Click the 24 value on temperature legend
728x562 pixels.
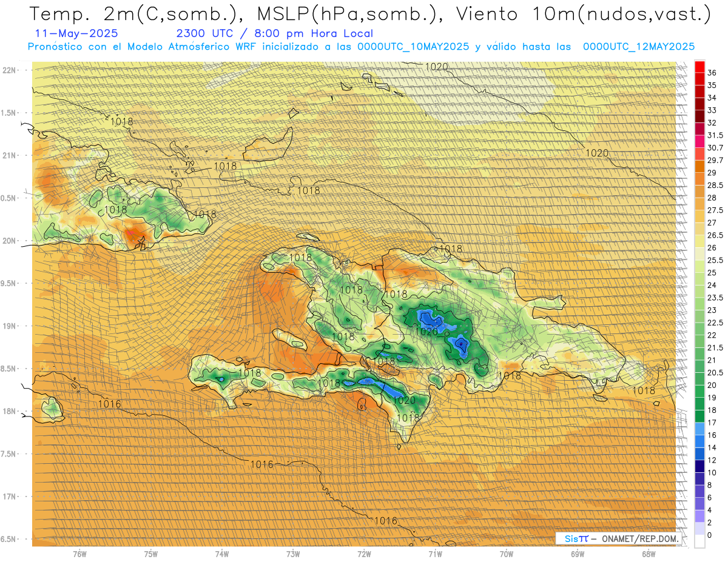pyautogui.click(x=712, y=285)
